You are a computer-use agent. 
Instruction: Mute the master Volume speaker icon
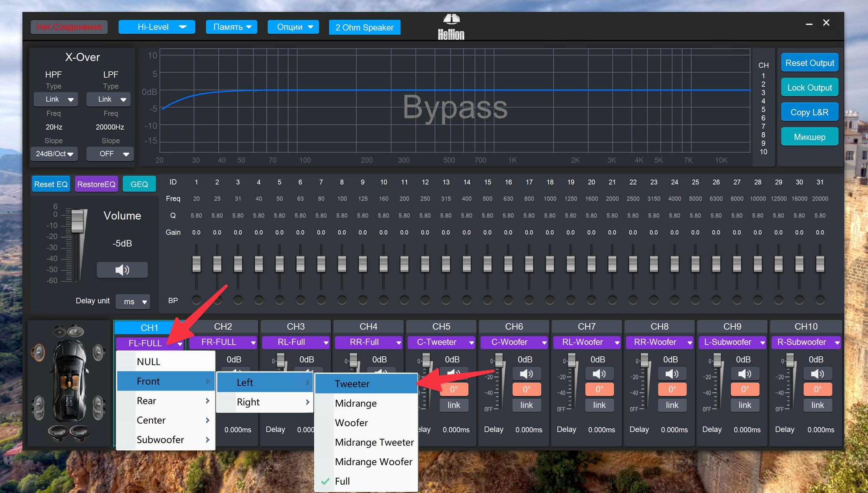pyautogui.click(x=122, y=270)
